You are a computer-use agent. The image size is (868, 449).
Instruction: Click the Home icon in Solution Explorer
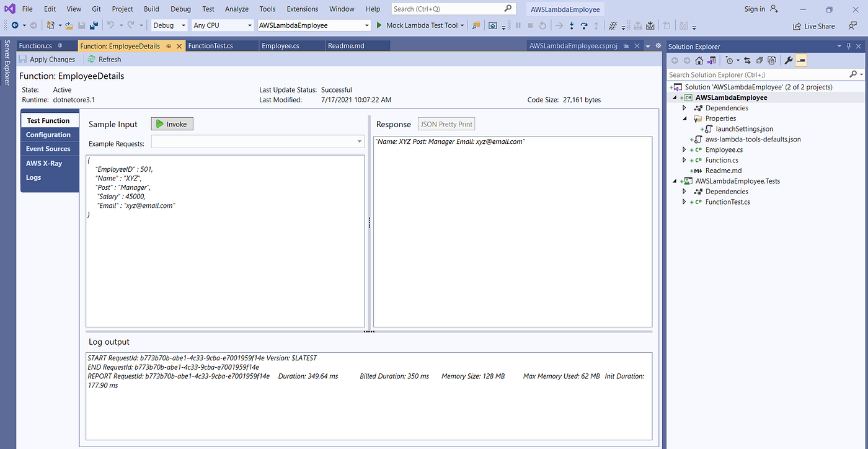[x=699, y=60]
